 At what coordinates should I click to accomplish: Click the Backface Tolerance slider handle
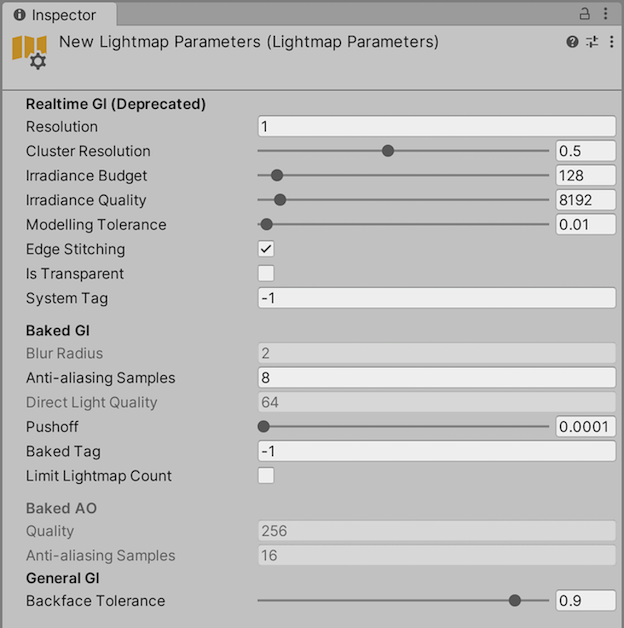515,601
